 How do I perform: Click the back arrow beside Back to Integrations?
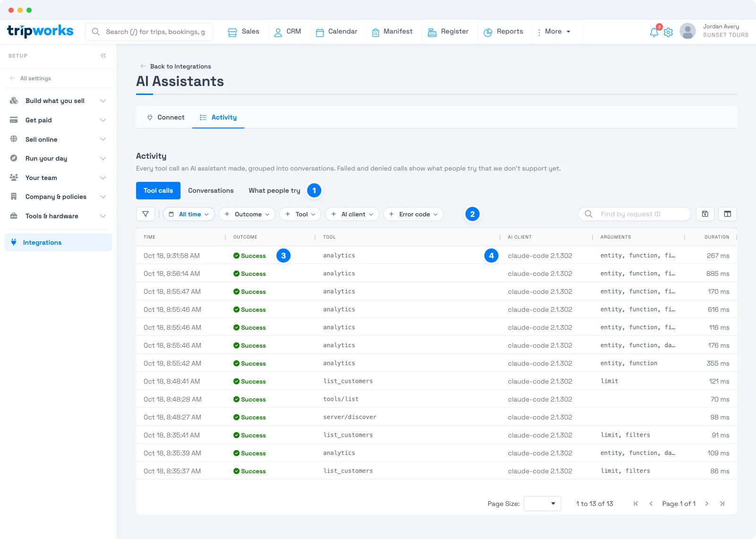[x=143, y=66]
